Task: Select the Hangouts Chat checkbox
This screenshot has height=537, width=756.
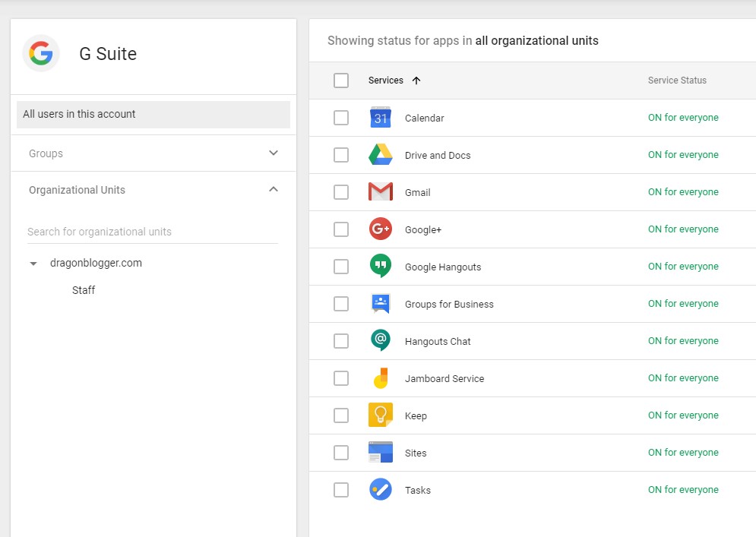Action: [341, 341]
